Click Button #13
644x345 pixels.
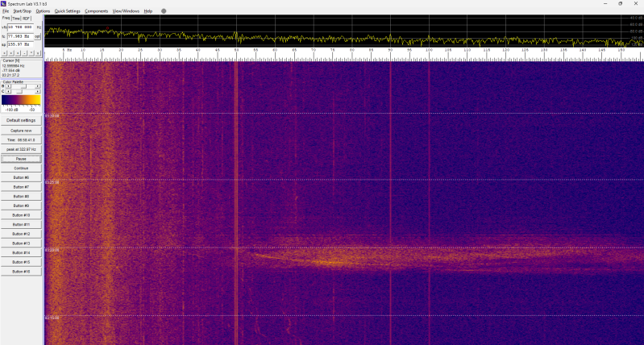point(21,243)
